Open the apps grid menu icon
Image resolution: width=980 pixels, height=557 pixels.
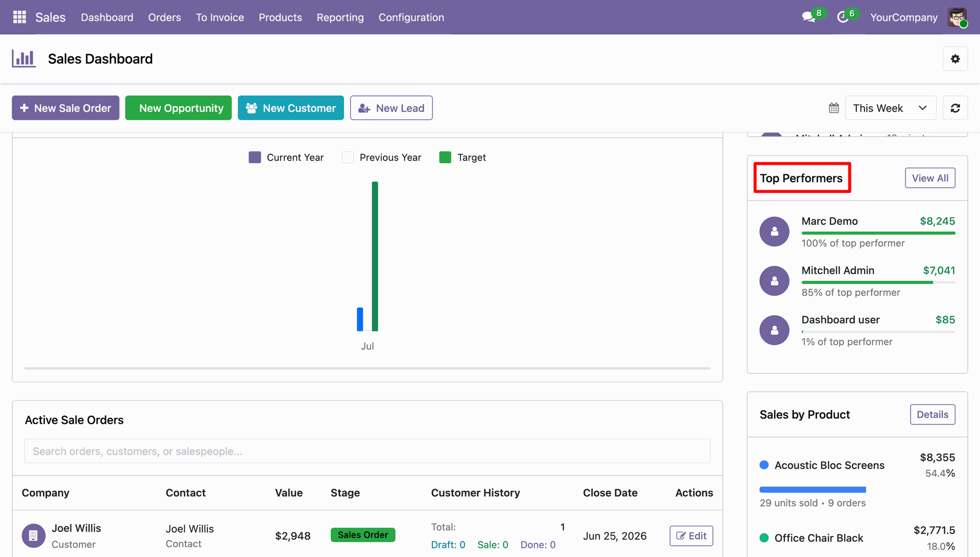19,17
